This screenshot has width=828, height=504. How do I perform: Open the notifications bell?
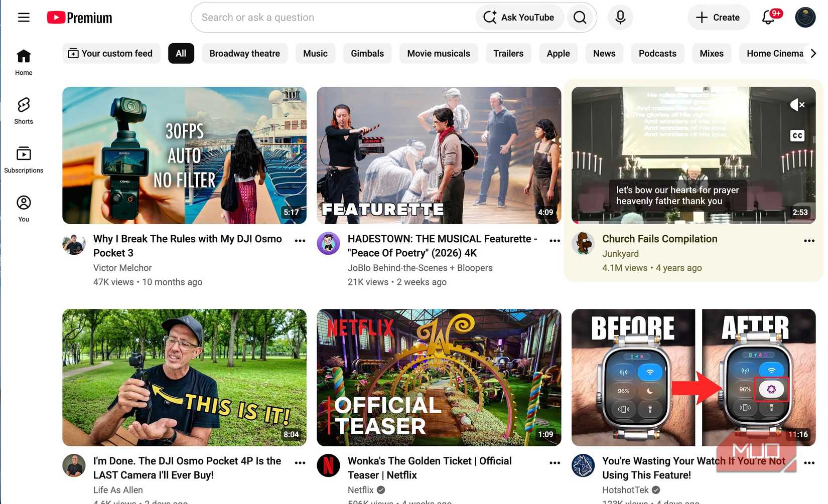coord(769,18)
